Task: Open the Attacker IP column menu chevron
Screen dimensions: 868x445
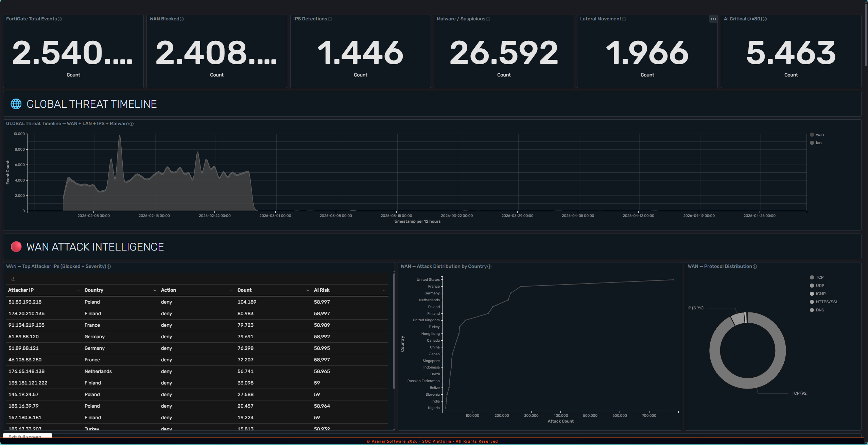Action: [78, 290]
